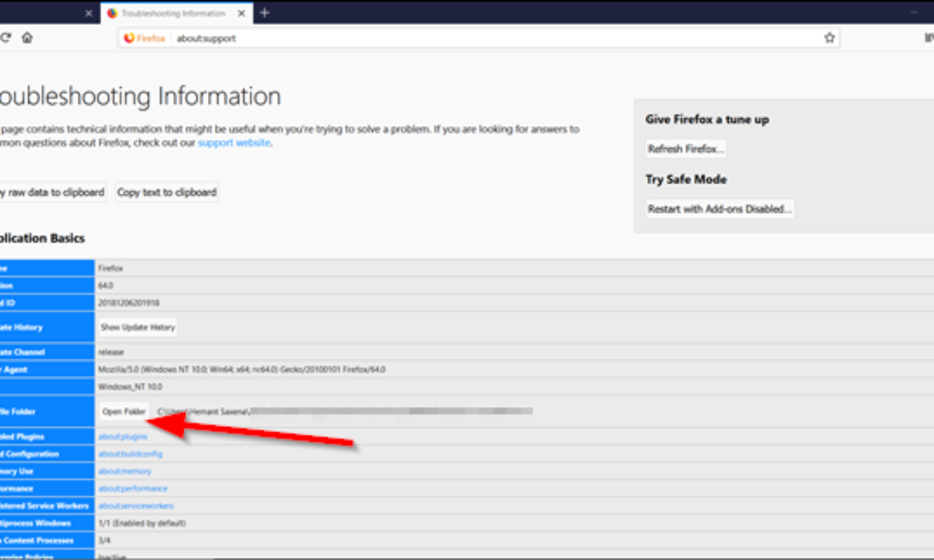Open a new tab with the plus icon
This screenshot has height=560, width=934.
(265, 12)
